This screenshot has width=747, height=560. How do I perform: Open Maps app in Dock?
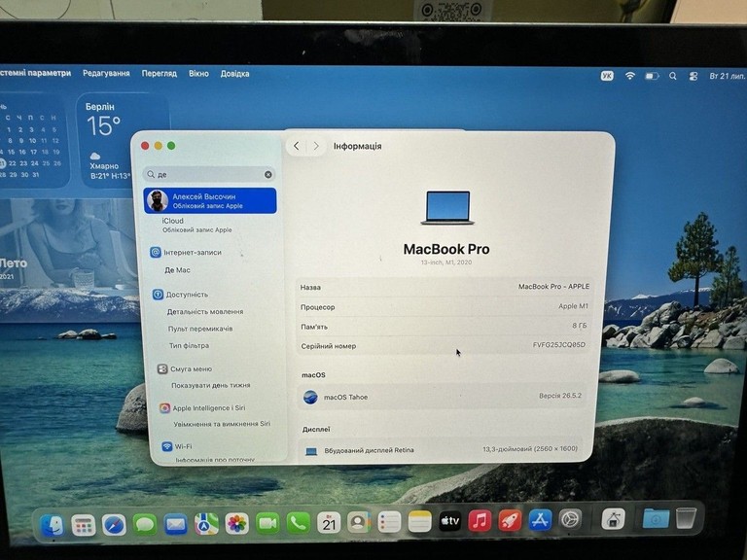[206, 524]
